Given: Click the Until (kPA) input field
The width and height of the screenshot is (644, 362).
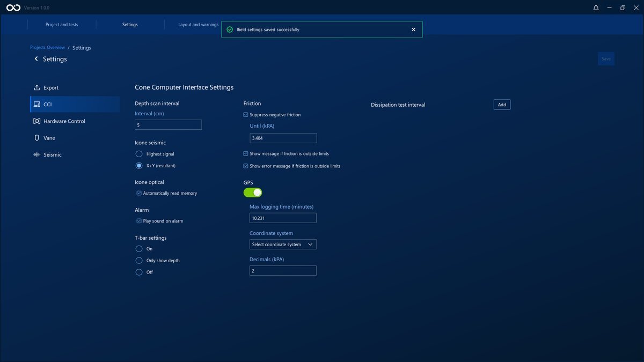Looking at the screenshot, I should coord(283,138).
